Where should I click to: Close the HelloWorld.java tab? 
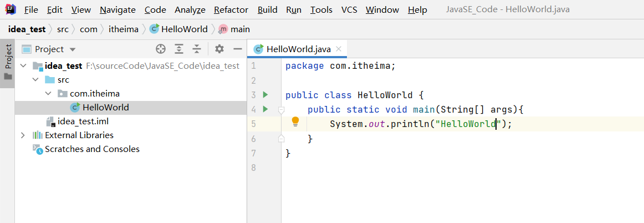click(339, 49)
